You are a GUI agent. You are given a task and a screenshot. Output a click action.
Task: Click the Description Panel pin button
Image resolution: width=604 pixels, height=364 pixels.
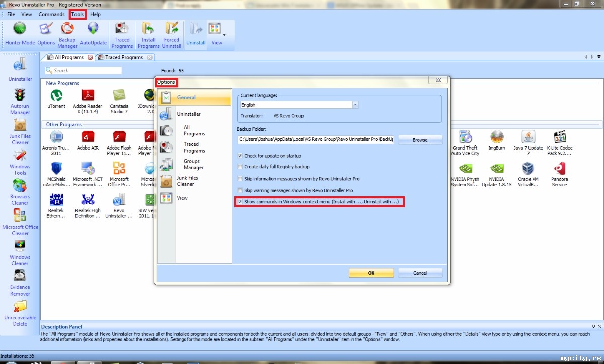[x=593, y=326]
